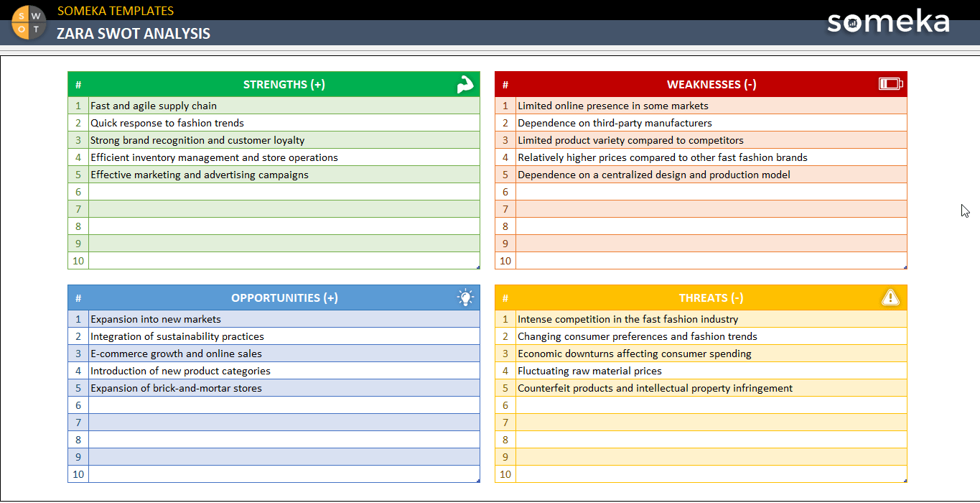
Task: Select 'Introduction of new product categories'
Action: pos(284,371)
